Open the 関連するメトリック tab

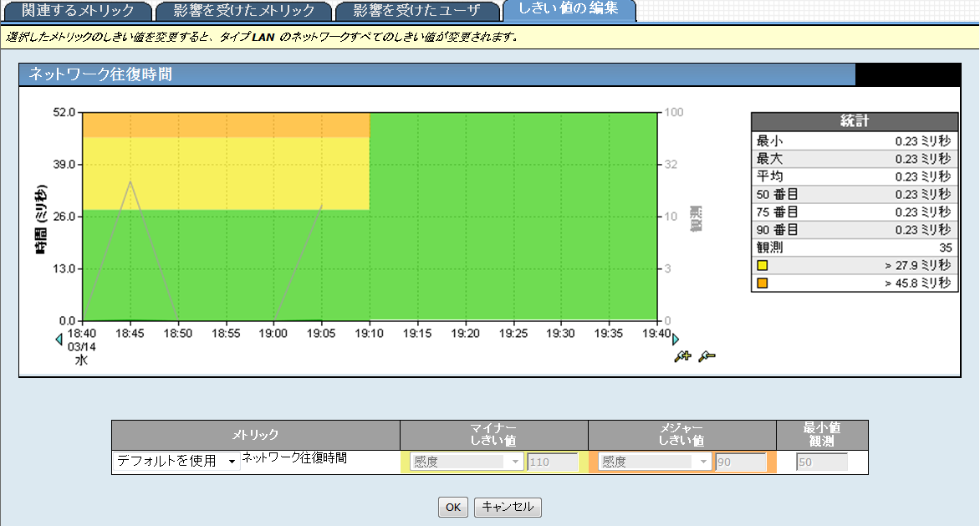(x=78, y=11)
